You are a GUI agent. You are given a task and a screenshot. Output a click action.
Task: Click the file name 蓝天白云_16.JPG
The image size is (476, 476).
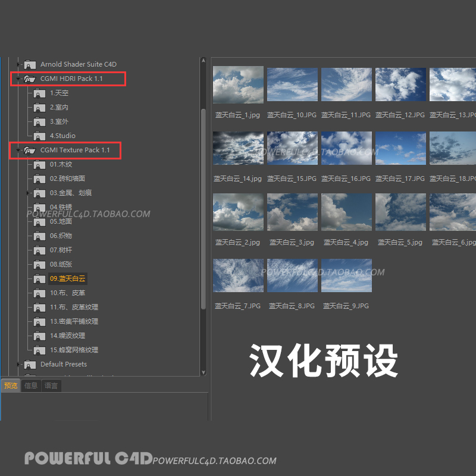pyautogui.click(x=346, y=178)
